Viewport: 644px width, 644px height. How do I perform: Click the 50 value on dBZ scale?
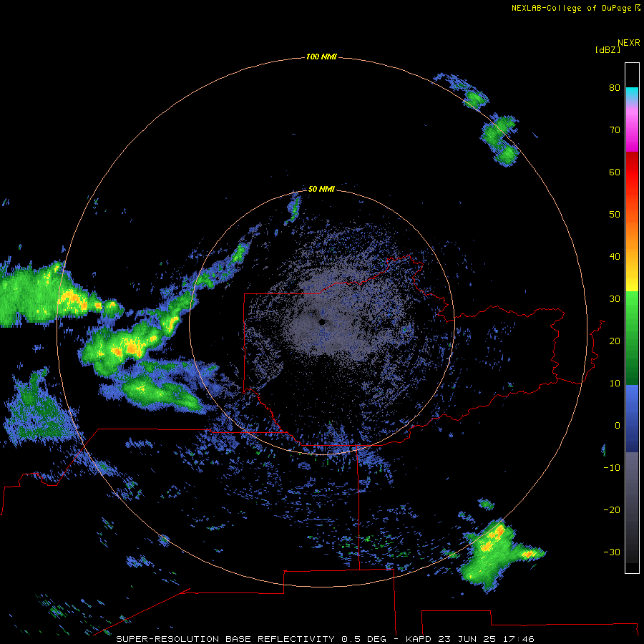coord(615,215)
